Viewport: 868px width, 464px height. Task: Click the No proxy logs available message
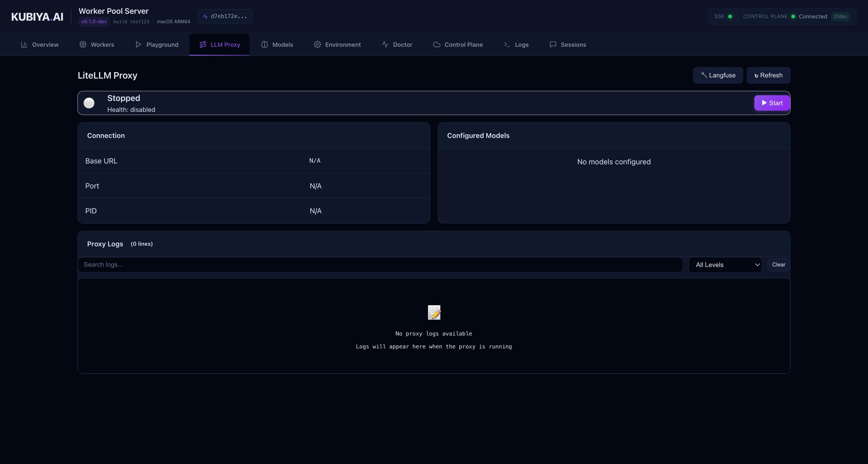tap(434, 334)
